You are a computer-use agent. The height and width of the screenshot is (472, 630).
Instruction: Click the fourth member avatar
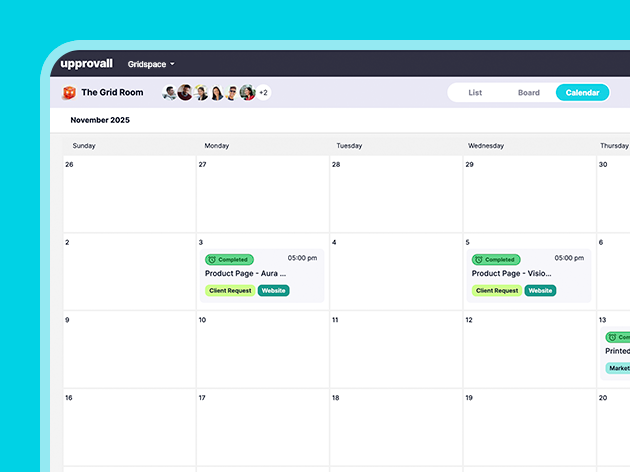[217, 93]
